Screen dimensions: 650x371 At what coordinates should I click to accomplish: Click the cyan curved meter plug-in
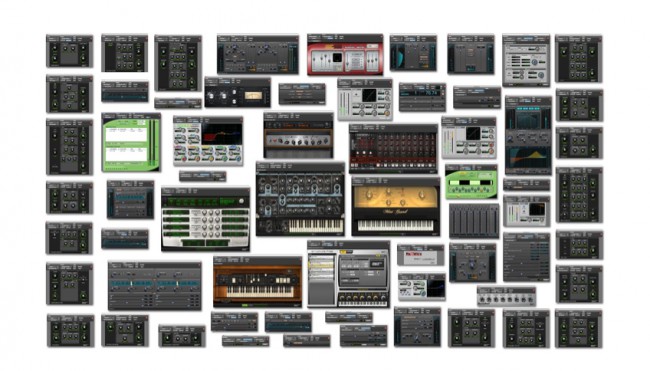[413, 53]
